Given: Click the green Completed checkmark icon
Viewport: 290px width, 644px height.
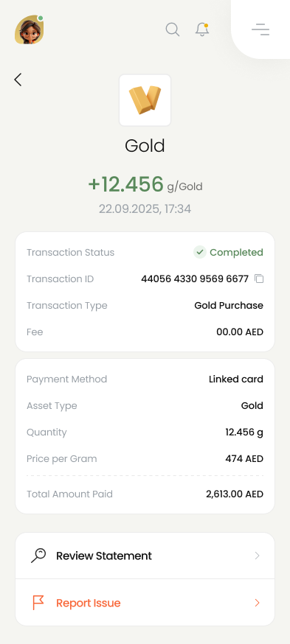Looking at the screenshot, I should pyautogui.click(x=200, y=252).
